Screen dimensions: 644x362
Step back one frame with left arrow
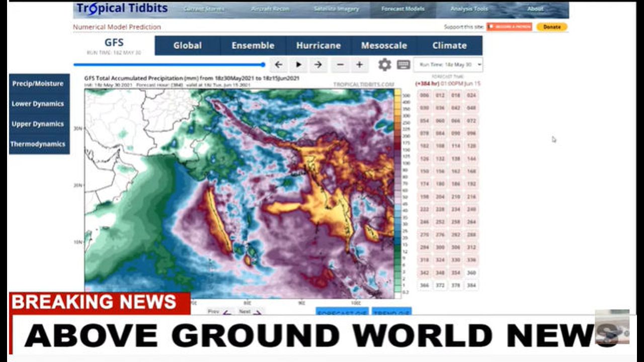click(x=278, y=65)
